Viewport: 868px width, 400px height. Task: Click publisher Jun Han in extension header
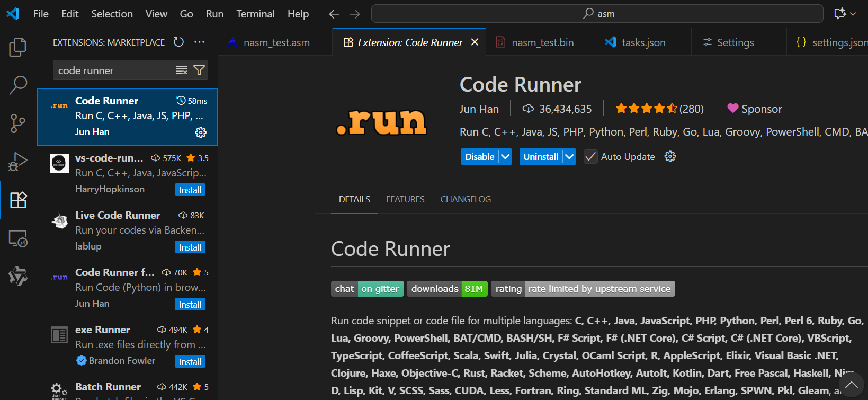(479, 109)
